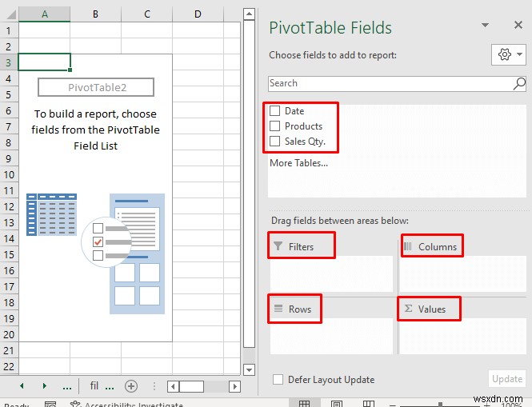Click the Filters area below its header
532x407 pixels.
point(331,274)
